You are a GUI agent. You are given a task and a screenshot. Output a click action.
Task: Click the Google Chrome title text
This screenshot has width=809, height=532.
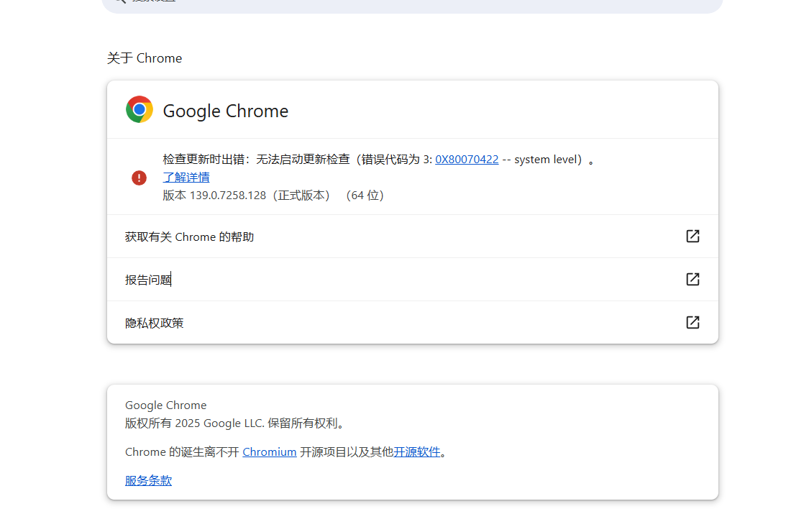tap(226, 111)
